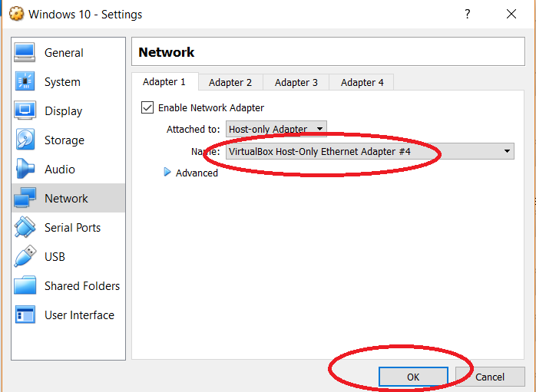Select the Audio label in sidebar
Image resolution: width=536 pixels, height=392 pixels.
[x=59, y=170]
